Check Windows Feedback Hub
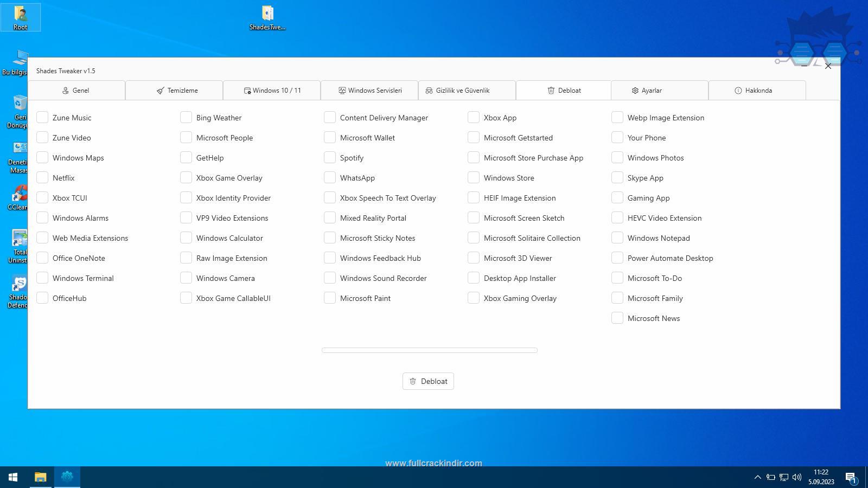This screenshot has height=488, width=868. pos(330,258)
